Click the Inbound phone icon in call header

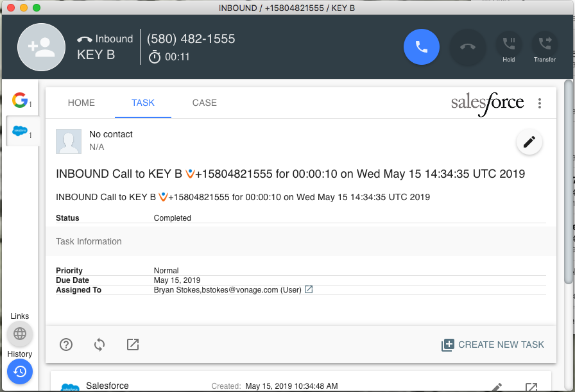tap(85, 39)
